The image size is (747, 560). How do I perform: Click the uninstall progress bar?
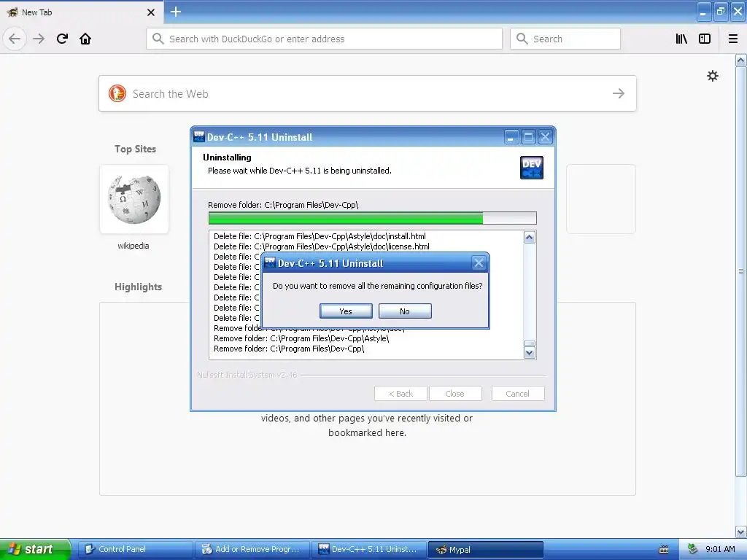(373, 218)
